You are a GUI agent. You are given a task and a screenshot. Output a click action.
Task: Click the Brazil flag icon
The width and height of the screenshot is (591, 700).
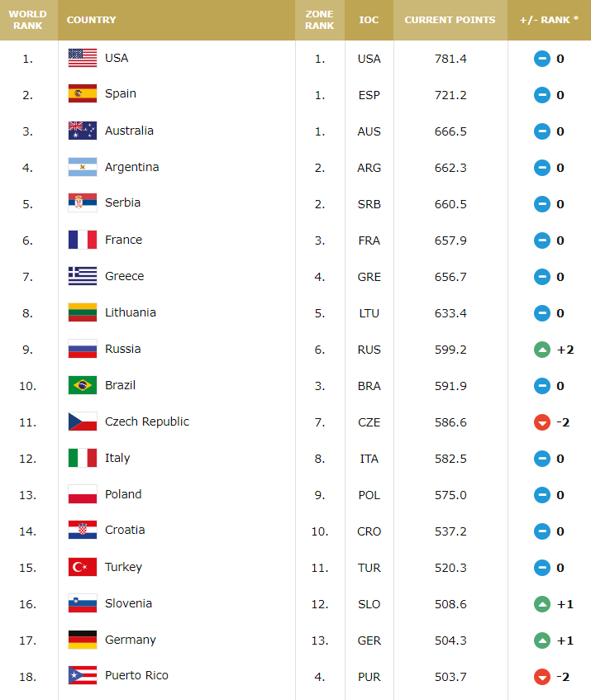(83, 385)
